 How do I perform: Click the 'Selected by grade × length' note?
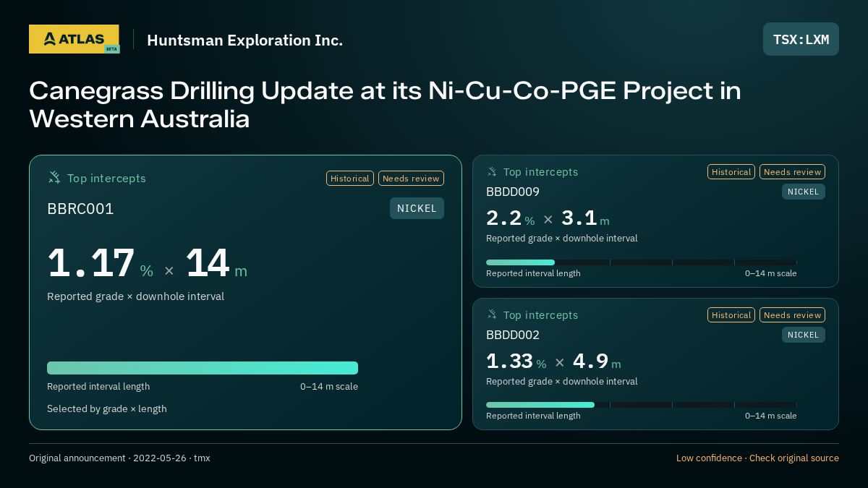tap(107, 409)
